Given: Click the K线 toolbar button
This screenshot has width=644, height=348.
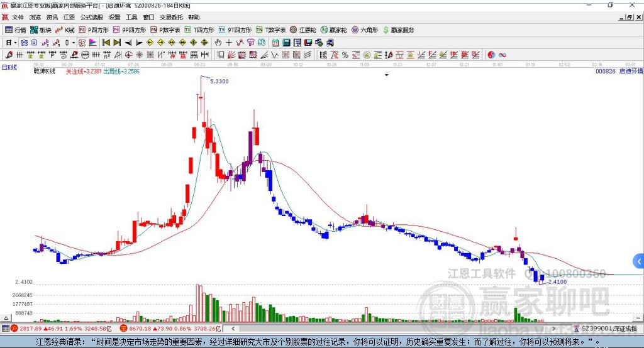Looking at the screenshot, I should pos(65,30).
